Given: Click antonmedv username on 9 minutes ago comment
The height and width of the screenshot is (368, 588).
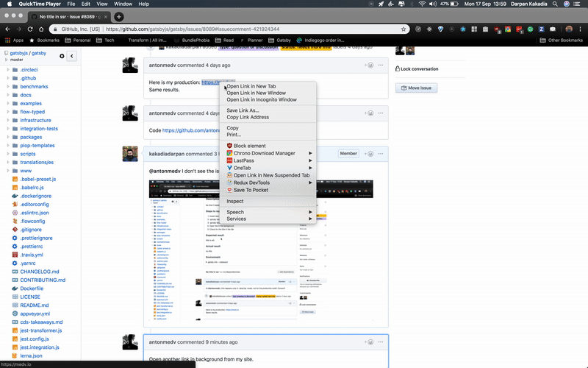Looking at the screenshot, I should (x=162, y=342).
